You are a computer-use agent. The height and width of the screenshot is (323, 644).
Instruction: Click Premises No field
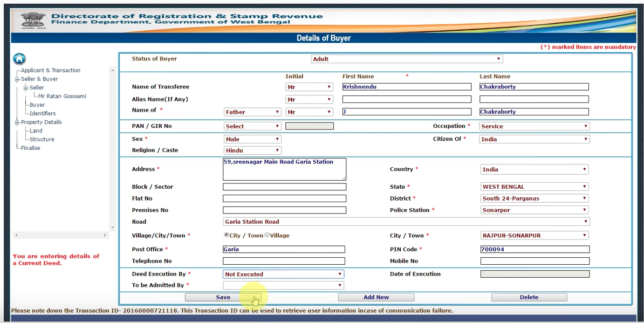pos(284,210)
